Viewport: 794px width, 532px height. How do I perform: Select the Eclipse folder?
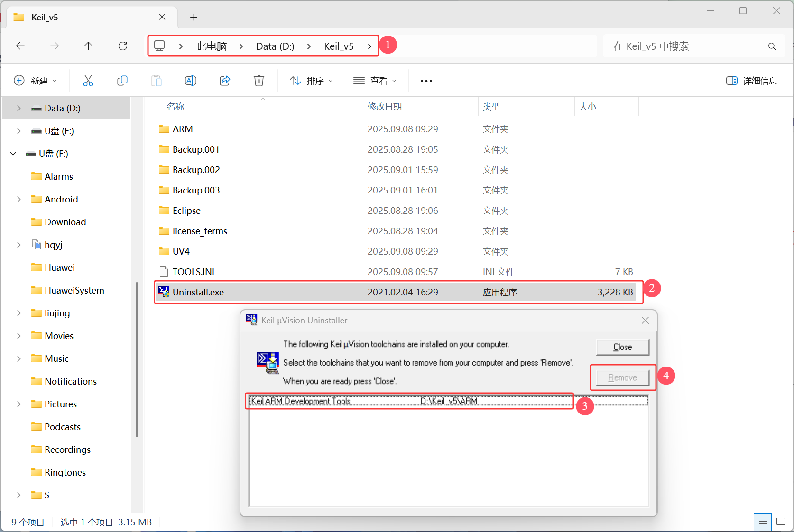pos(186,211)
